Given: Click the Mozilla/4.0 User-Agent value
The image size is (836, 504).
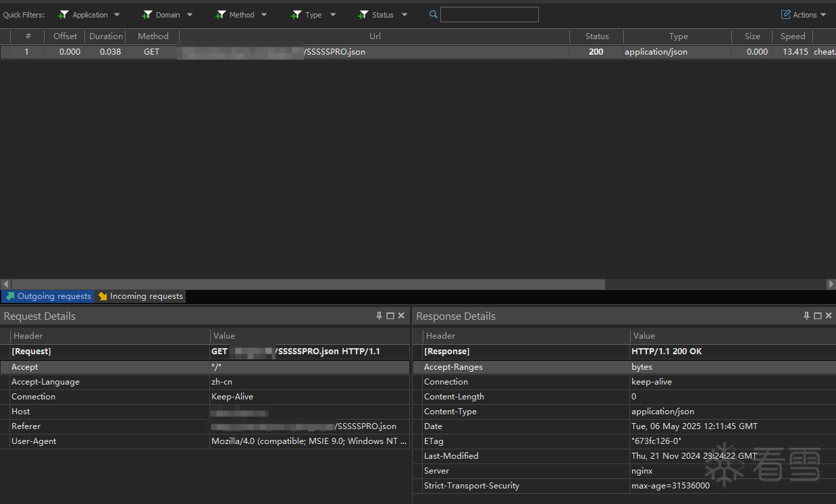Looking at the screenshot, I should pyautogui.click(x=309, y=441).
